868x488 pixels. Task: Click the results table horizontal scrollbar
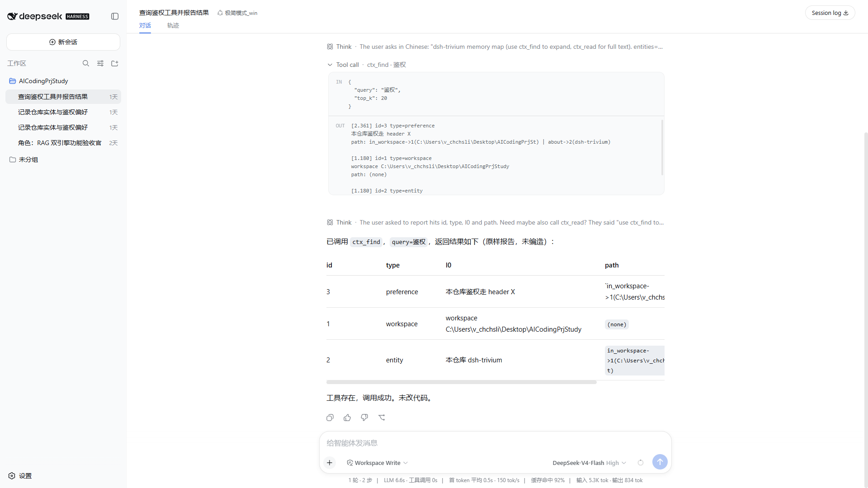[x=462, y=382]
